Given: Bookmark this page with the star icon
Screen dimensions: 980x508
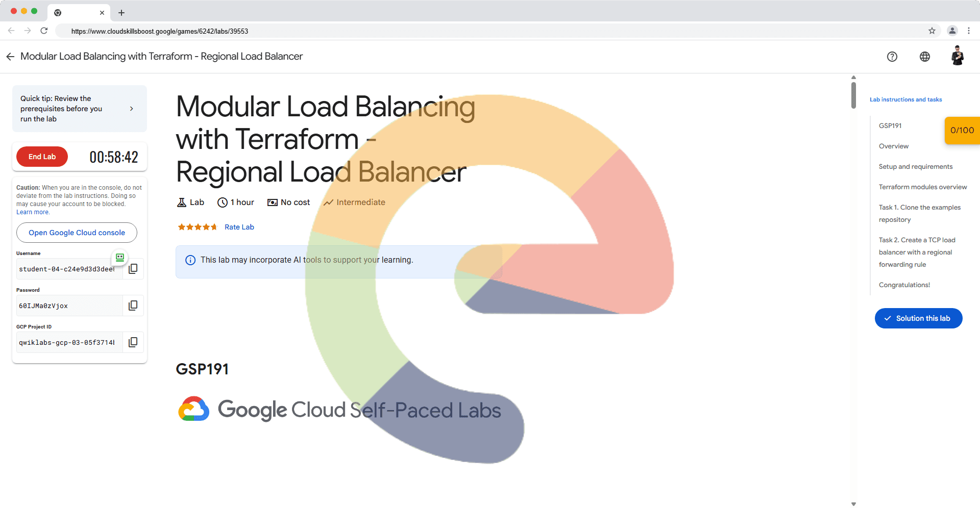Looking at the screenshot, I should pyautogui.click(x=932, y=31).
